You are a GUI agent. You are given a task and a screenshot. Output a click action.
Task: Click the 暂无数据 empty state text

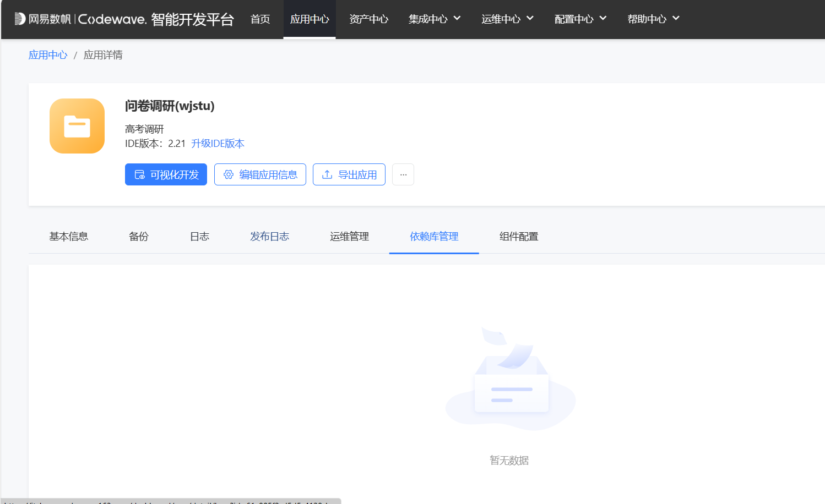[509, 461]
